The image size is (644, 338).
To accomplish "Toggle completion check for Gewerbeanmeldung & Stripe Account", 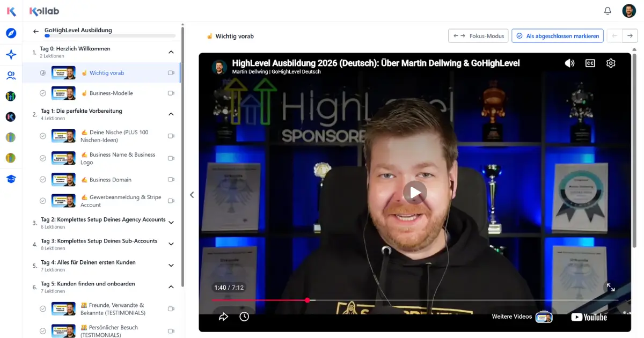I will 43,201.
